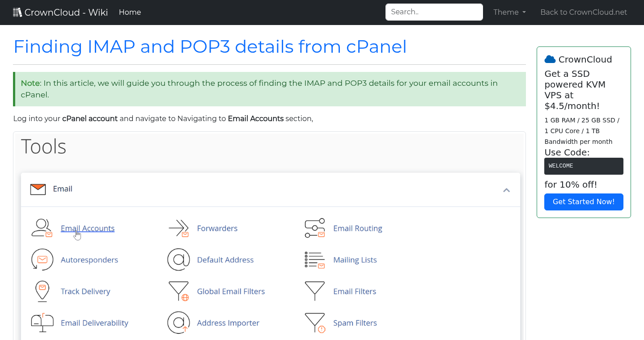Collapse the Email section with its chevron

click(x=506, y=190)
